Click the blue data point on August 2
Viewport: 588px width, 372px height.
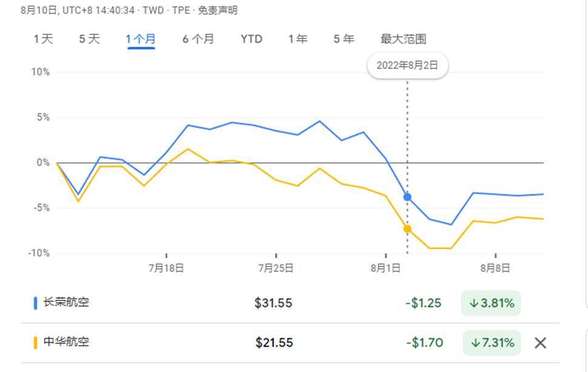407,197
